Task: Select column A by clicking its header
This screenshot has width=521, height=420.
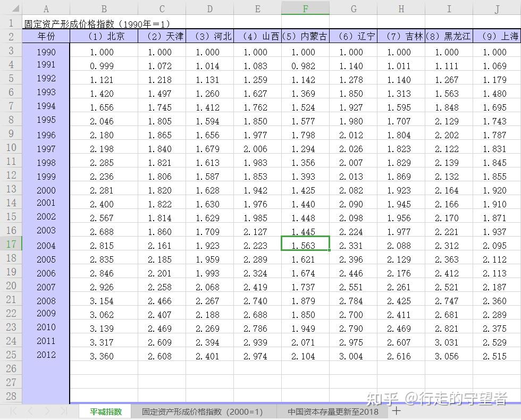Action: pyautogui.click(x=46, y=8)
